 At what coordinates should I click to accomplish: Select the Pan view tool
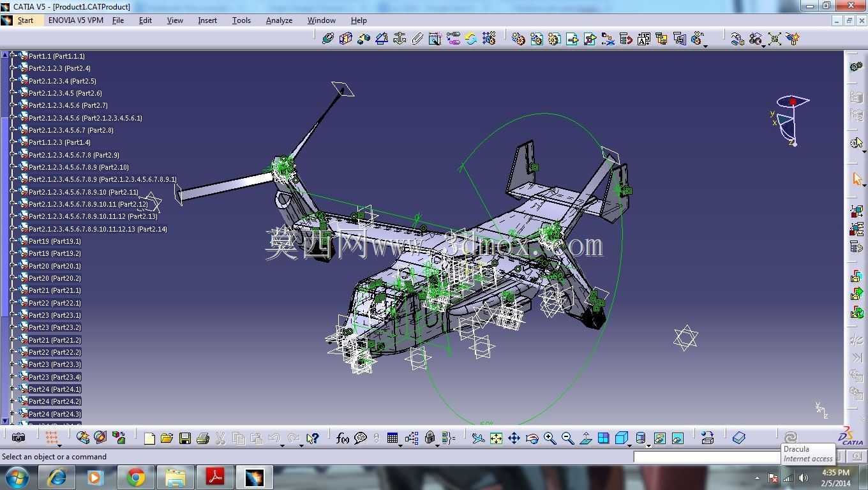coord(514,438)
